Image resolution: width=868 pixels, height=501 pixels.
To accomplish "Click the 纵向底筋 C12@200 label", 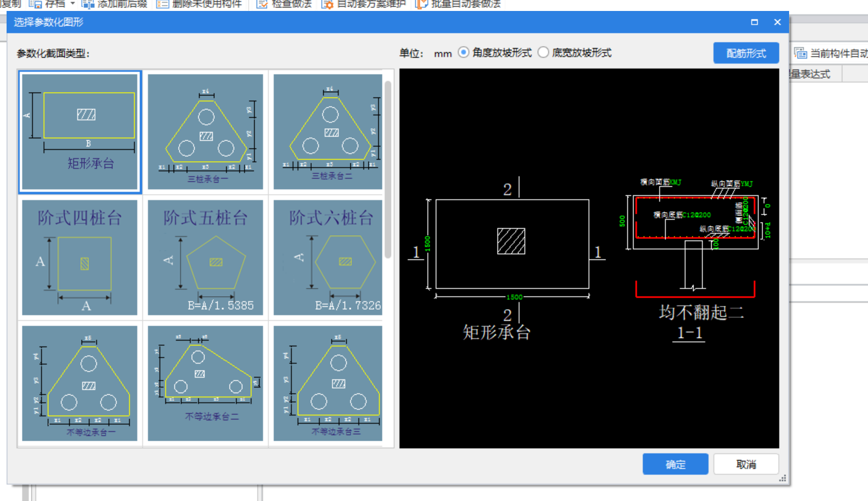I will tap(727, 229).
